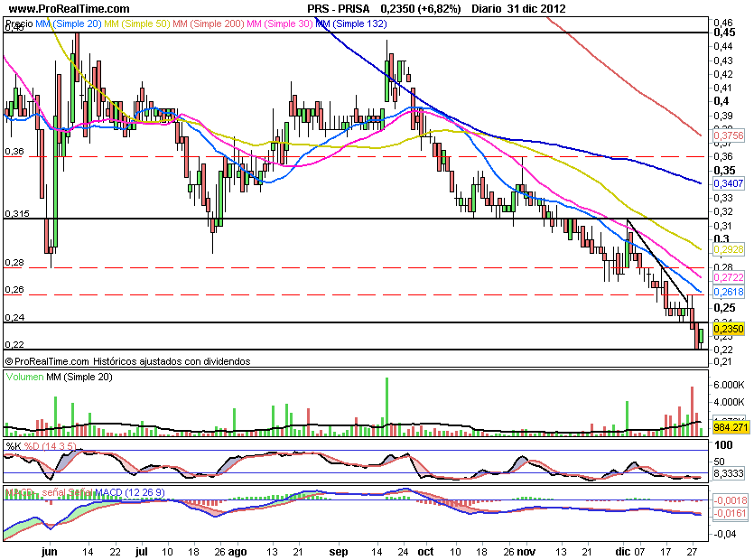The height and width of the screenshot is (560, 754).
Task: Click the 0,2722 magenta average price tag
Action: (728, 280)
